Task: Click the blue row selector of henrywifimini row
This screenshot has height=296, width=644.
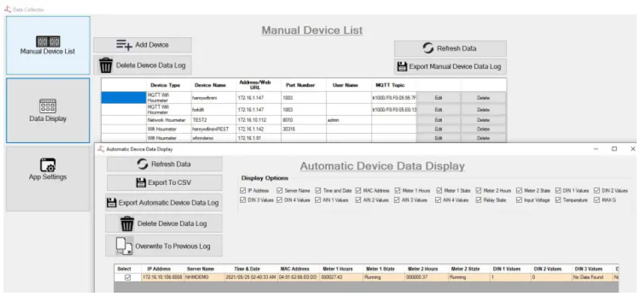Action: (124, 98)
